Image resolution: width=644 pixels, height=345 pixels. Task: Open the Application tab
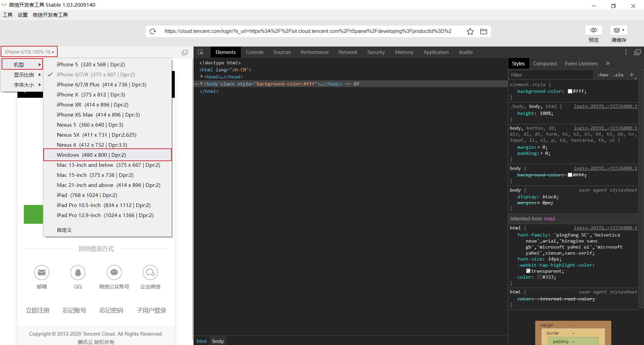[436, 52]
